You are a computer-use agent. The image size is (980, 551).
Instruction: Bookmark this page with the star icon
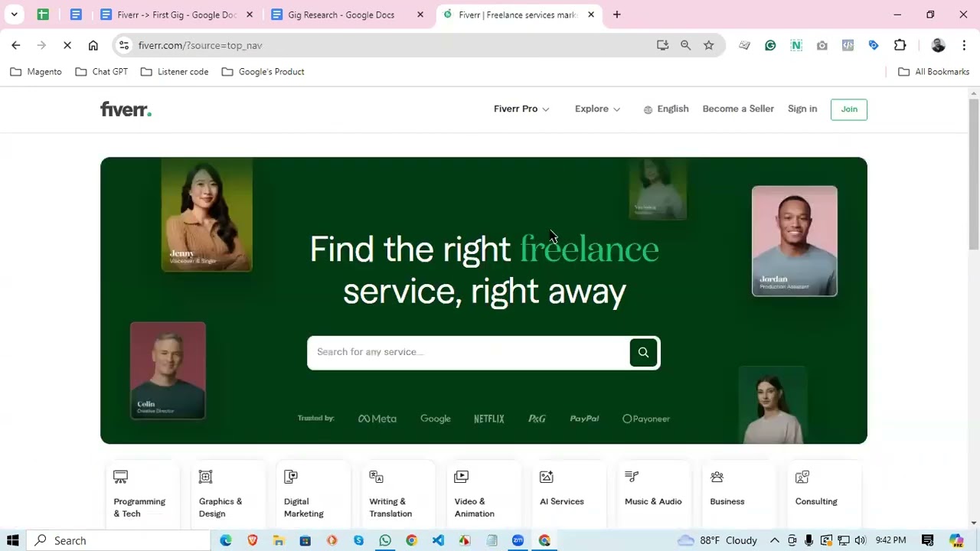pos(709,45)
